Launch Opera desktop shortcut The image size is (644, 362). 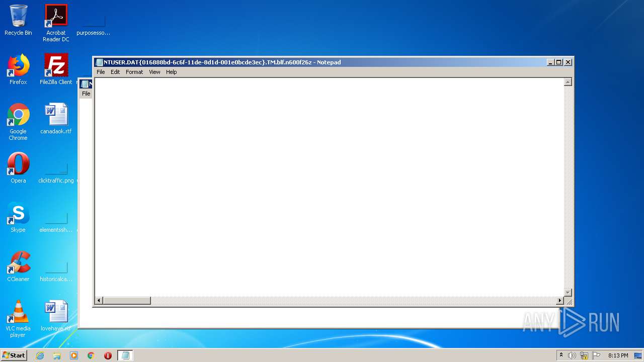[x=18, y=168]
